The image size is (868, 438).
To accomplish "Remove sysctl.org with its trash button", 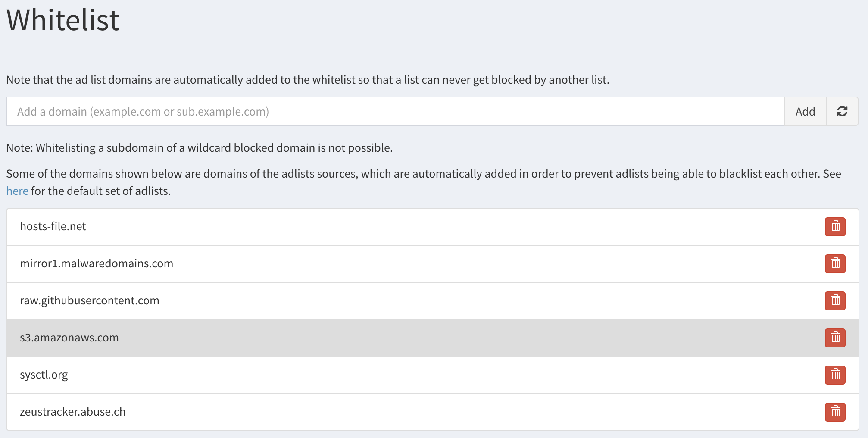I will pyautogui.click(x=835, y=375).
